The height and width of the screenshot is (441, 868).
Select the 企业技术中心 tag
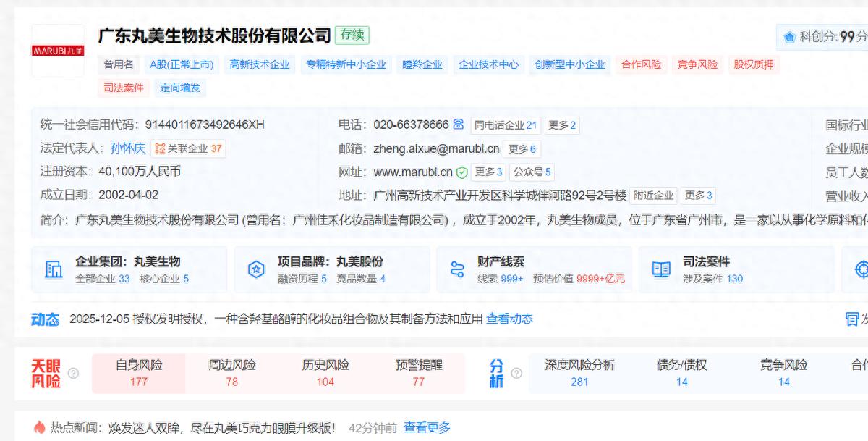[x=488, y=64]
